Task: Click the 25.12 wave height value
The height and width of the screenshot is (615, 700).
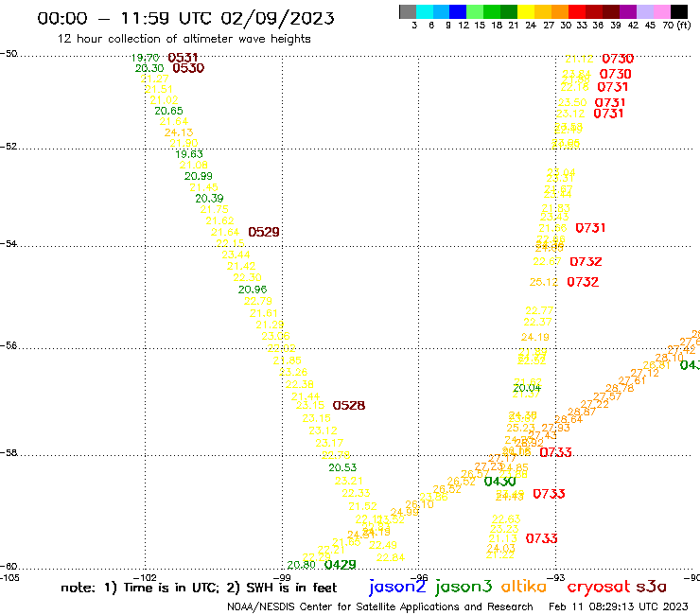Action: (544, 282)
